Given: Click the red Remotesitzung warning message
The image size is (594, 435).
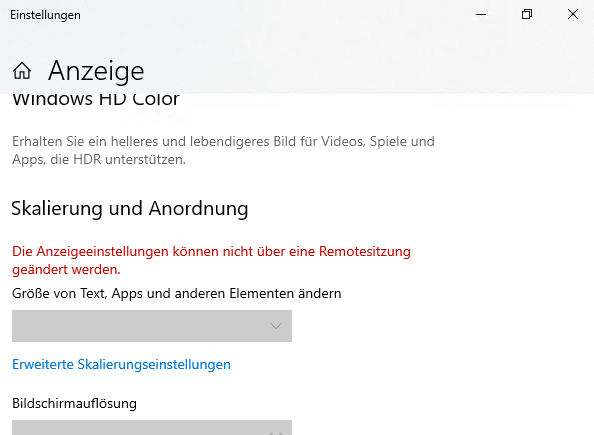Looking at the screenshot, I should 211,260.
